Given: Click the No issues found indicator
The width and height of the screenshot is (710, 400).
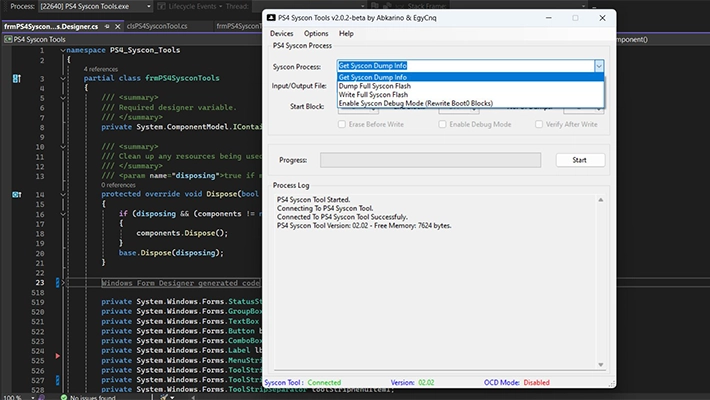Looking at the screenshot, I should pos(89,397).
